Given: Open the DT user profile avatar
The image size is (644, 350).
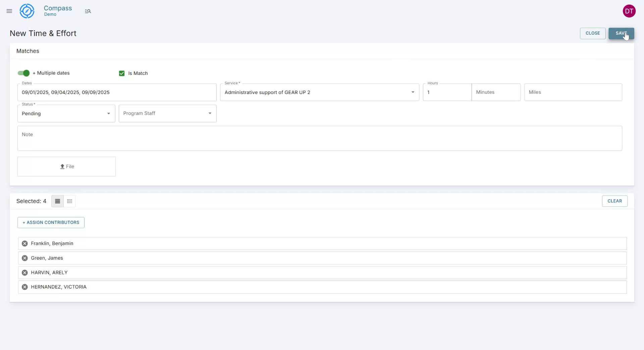Looking at the screenshot, I should point(629,11).
